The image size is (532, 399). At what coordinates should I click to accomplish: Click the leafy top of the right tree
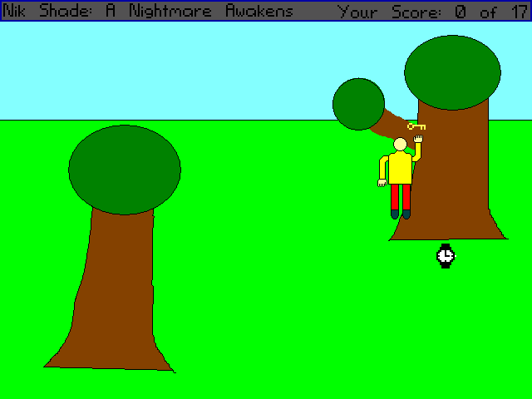(452, 72)
